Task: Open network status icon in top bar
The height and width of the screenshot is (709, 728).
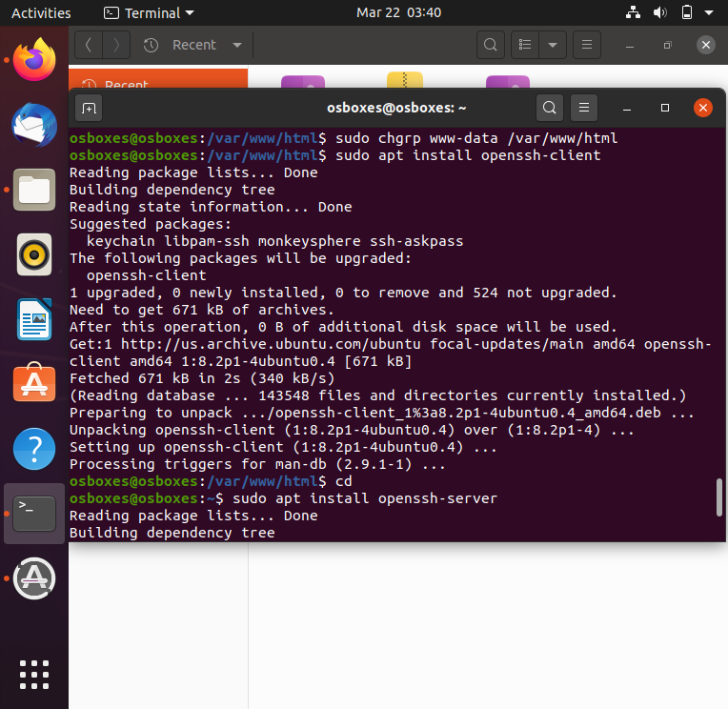Action: (x=633, y=12)
